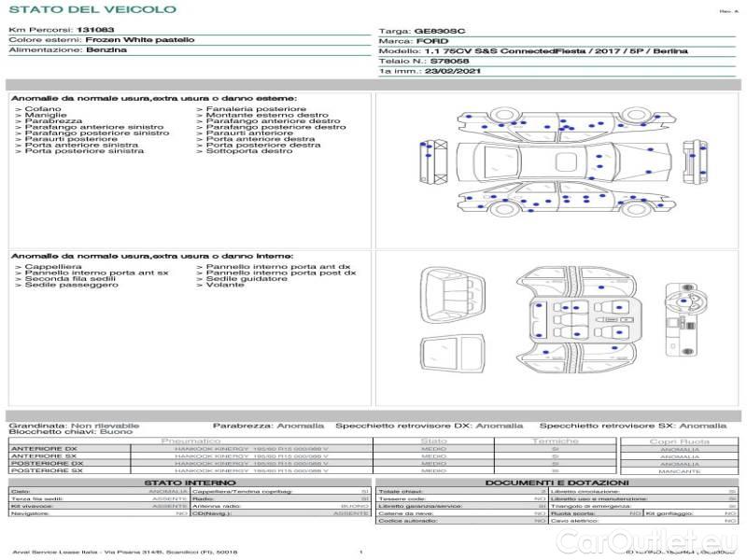
Task: Click the small end-view car diagram right of the top view
Action: coord(695,161)
